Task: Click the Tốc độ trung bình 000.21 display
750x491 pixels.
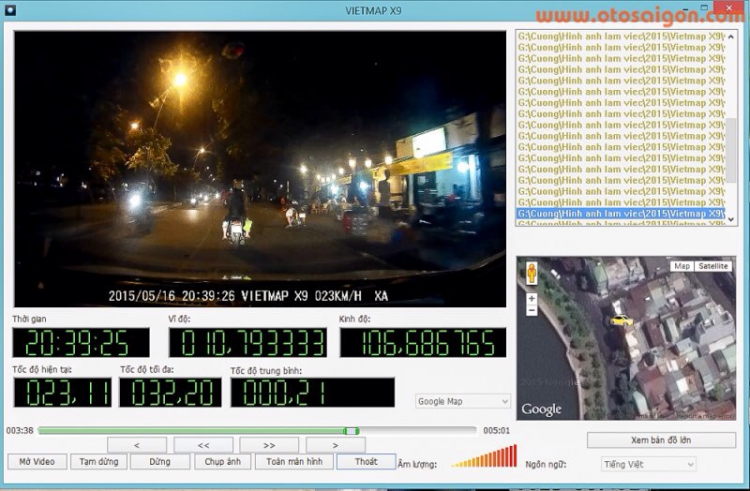Action: [x=313, y=393]
